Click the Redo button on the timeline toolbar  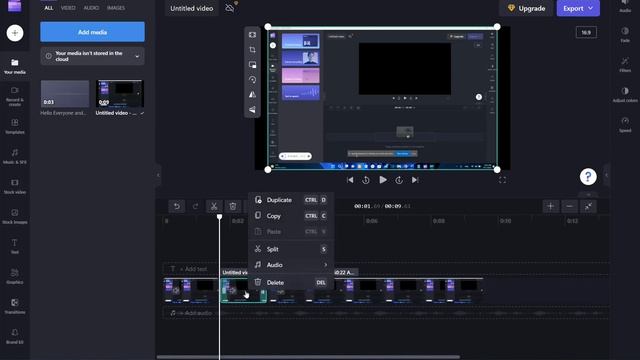196,206
